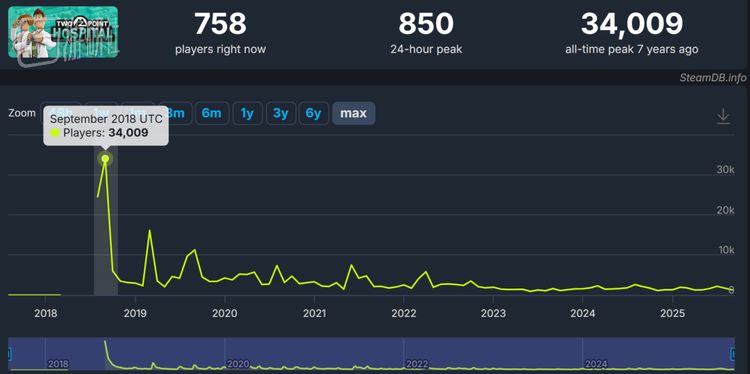
Task: Click the 850 24-hour peak figure
Action: tap(426, 24)
